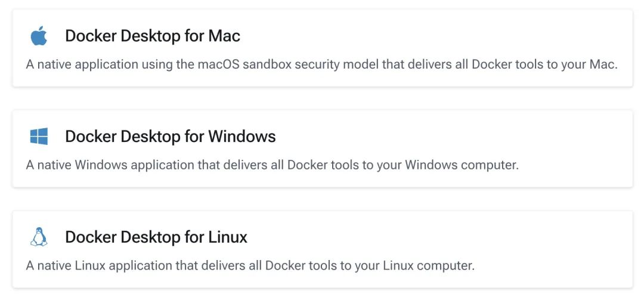
Task: Click the word "Windows" in the second heading
Action: pos(241,137)
